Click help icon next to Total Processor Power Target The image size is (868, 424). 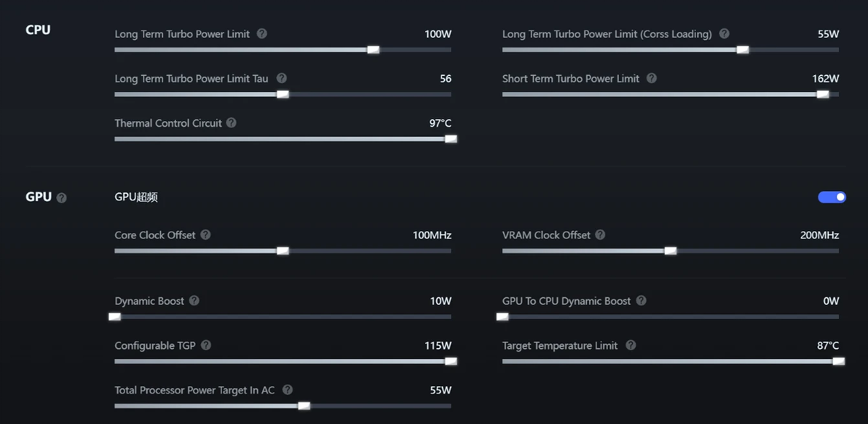click(288, 390)
